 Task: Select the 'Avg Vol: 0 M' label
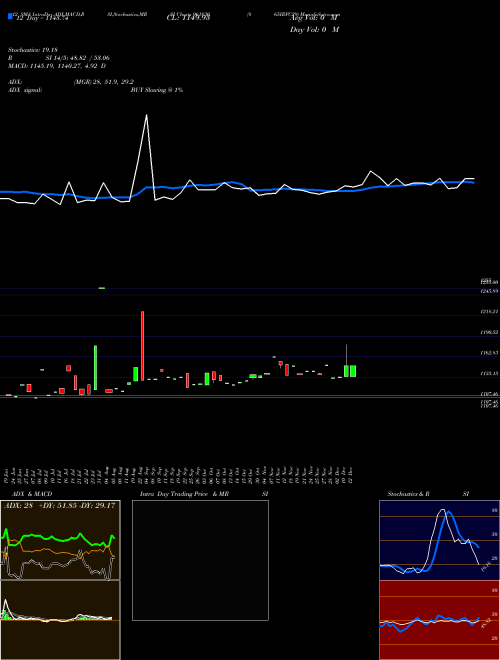click(x=314, y=18)
